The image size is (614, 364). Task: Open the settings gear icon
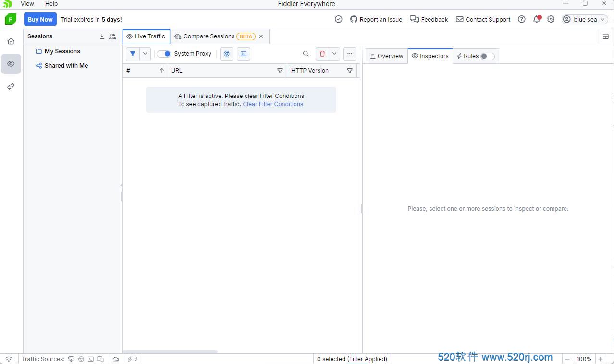coord(551,19)
